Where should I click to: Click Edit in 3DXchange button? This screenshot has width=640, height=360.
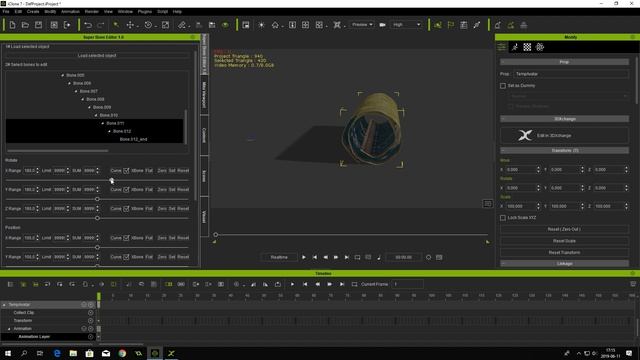click(564, 135)
